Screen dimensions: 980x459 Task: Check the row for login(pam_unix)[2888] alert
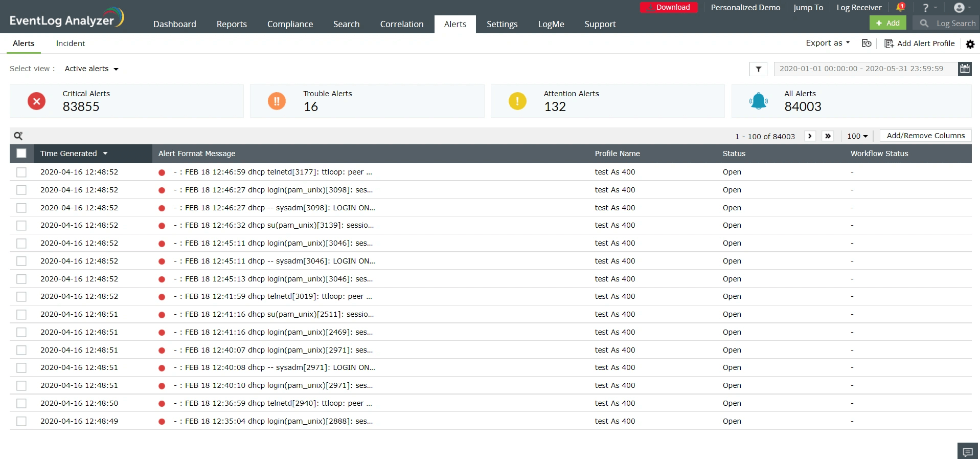pyautogui.click(x=21, y=422)
